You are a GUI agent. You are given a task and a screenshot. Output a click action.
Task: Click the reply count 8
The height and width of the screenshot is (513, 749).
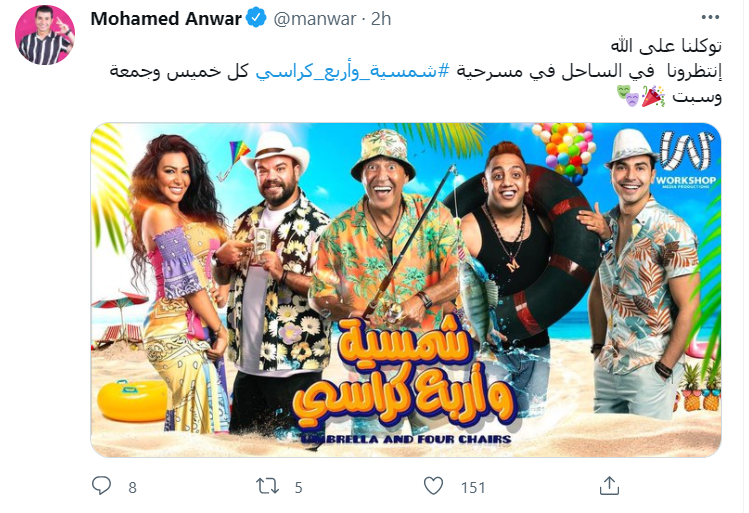click(x=132, y=487)
